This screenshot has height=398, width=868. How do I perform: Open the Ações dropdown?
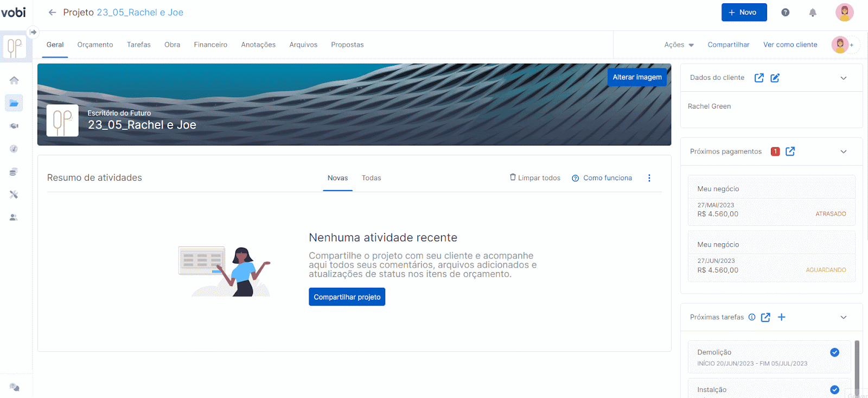coord(679,45)
